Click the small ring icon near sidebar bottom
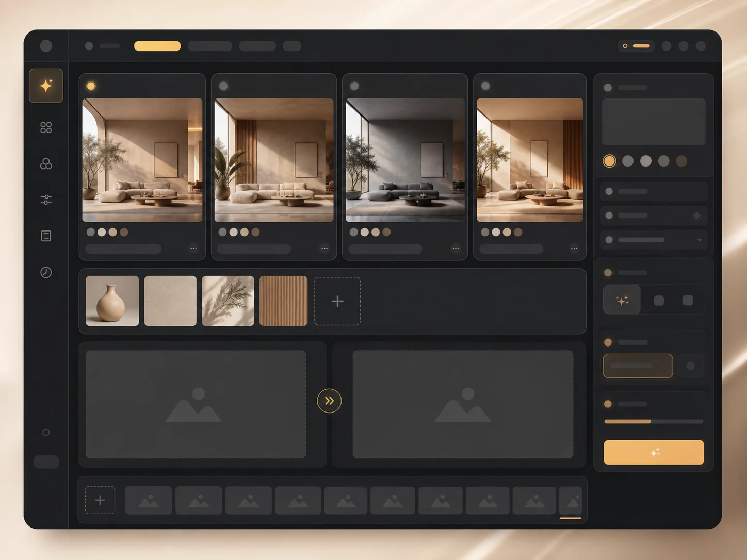Screen dimensions: 747x560 (46, 432)
